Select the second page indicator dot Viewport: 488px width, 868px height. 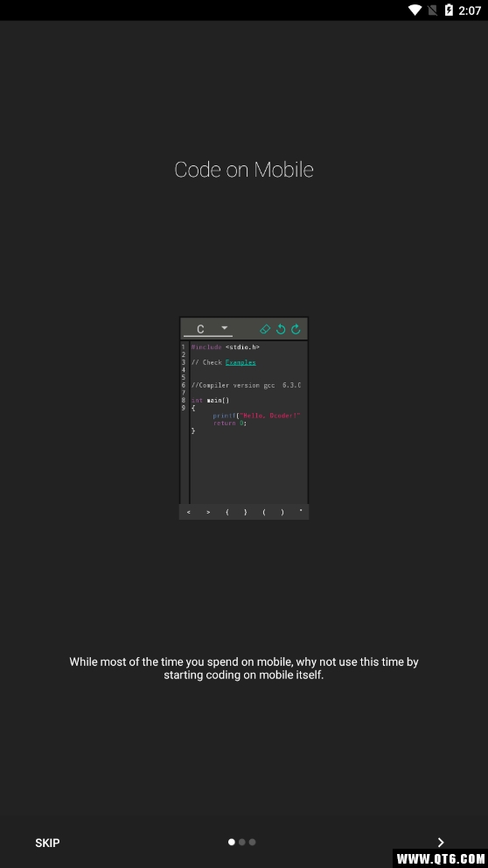[241, 842]
